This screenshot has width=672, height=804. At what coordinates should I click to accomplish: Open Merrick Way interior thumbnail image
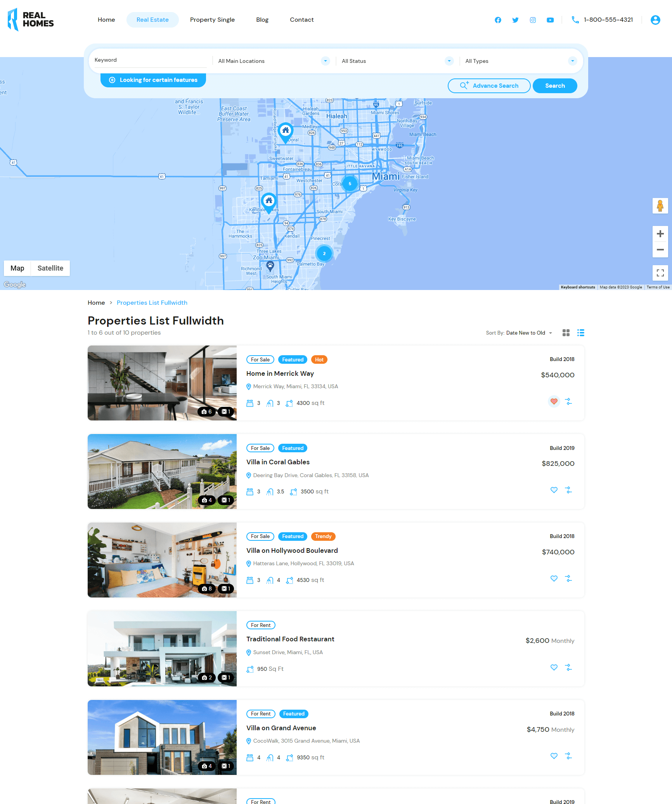(162, 383)
